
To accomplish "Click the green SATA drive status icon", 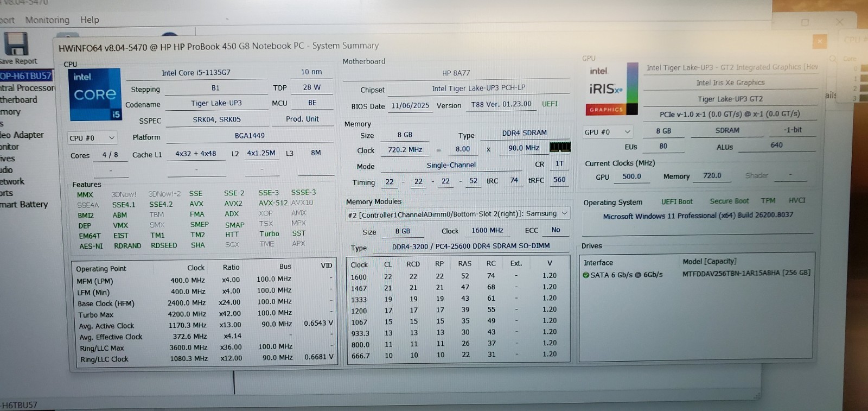I will pos(586,275).
